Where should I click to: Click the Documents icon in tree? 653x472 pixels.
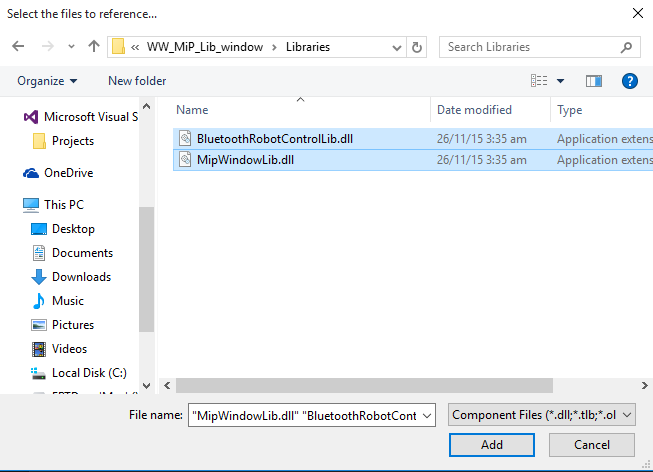[39, 253]
